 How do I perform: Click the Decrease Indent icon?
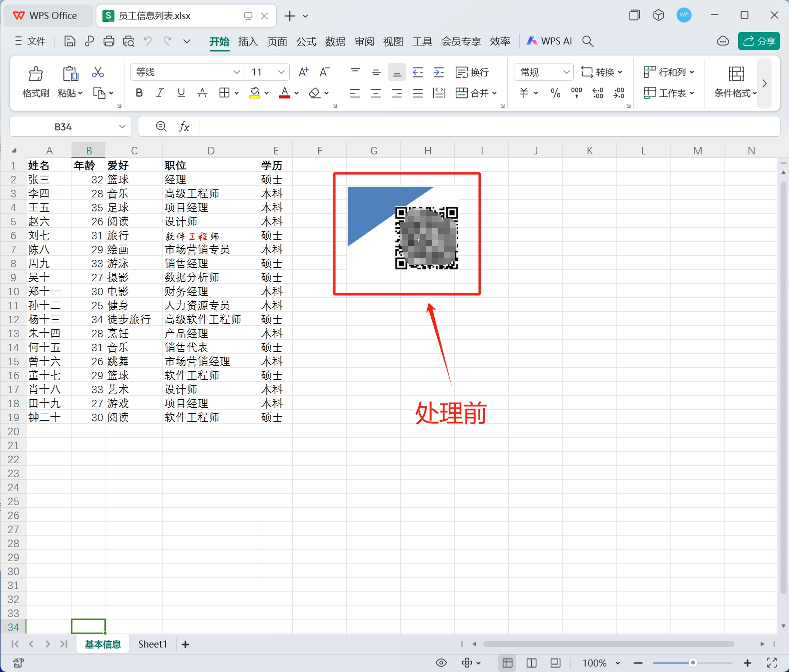(418, 72)
